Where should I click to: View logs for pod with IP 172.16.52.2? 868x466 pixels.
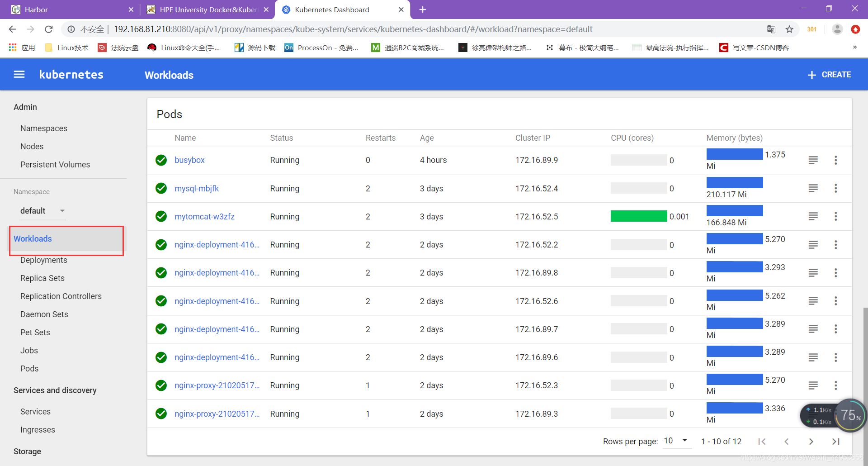(813, 245)
